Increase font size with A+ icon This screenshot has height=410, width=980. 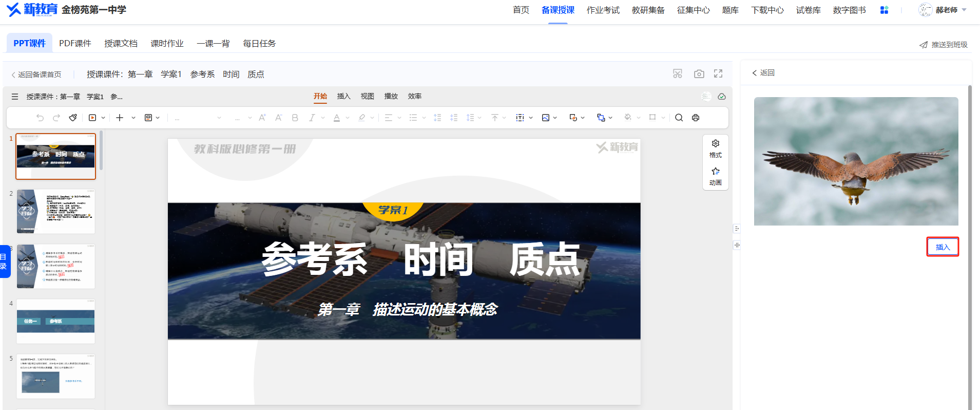coord(262,118)
